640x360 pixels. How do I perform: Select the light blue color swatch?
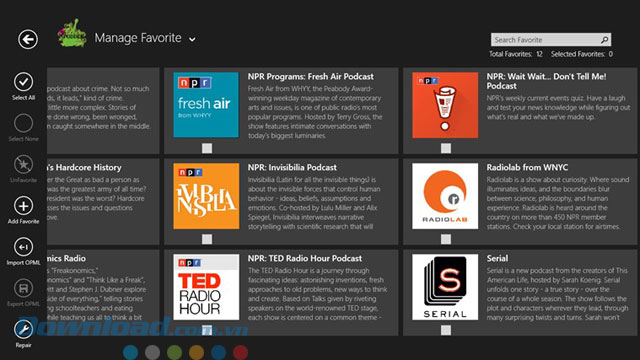coord(131,352)
